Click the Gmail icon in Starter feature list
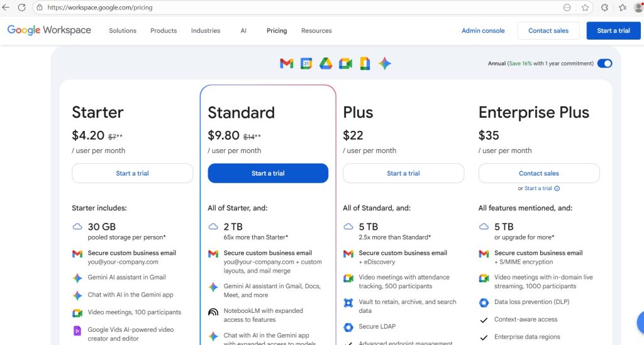This screenshot has height=345, width=644. tap(77, 254)
